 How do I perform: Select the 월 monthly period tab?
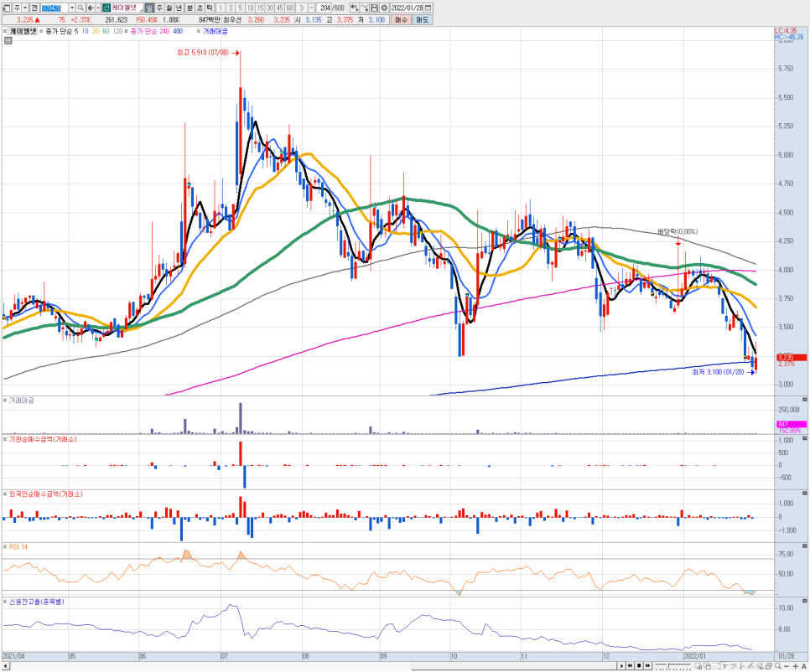point(169,8)
